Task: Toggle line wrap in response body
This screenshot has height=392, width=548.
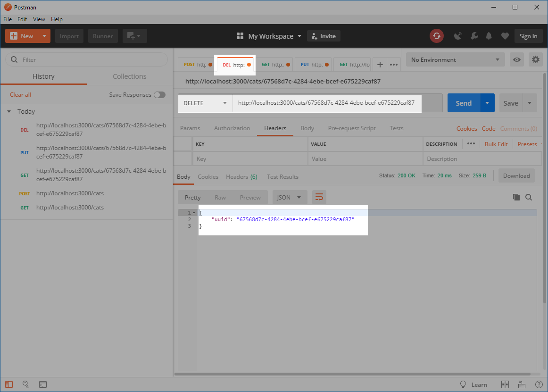Action: click(x=319, y=197)
